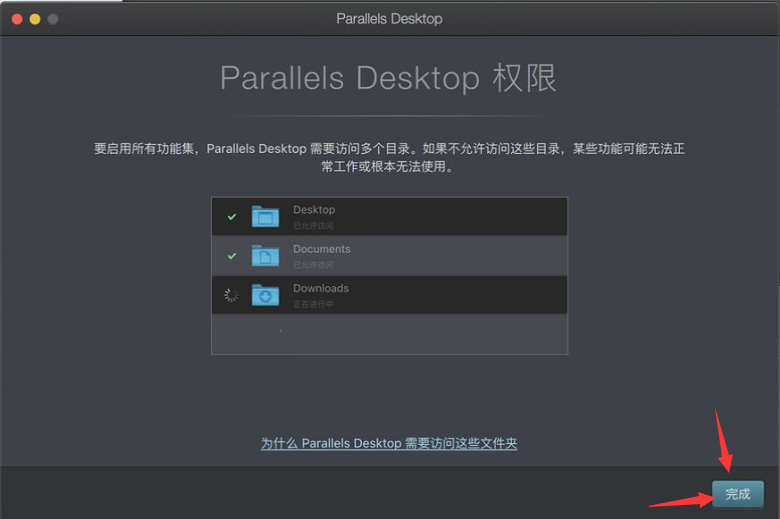Minimize the window with the yellow button
Viewport: 780px width, 519px height.
(35, 19)
